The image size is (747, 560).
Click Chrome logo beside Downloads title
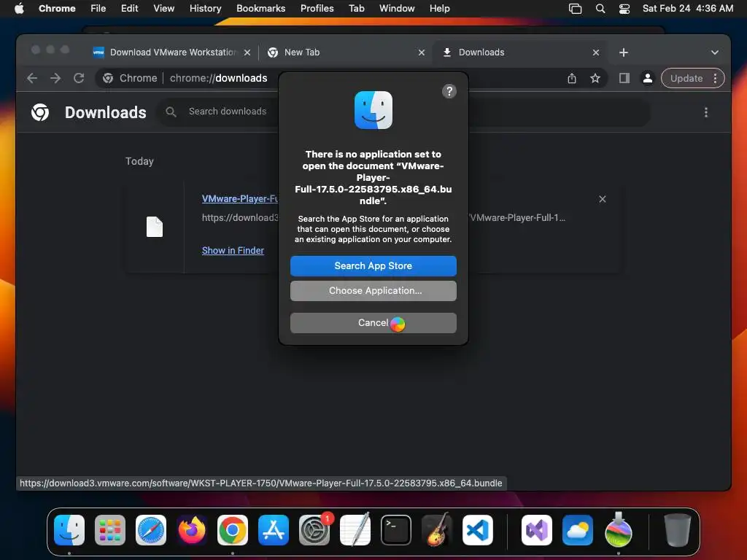[40, 112]
